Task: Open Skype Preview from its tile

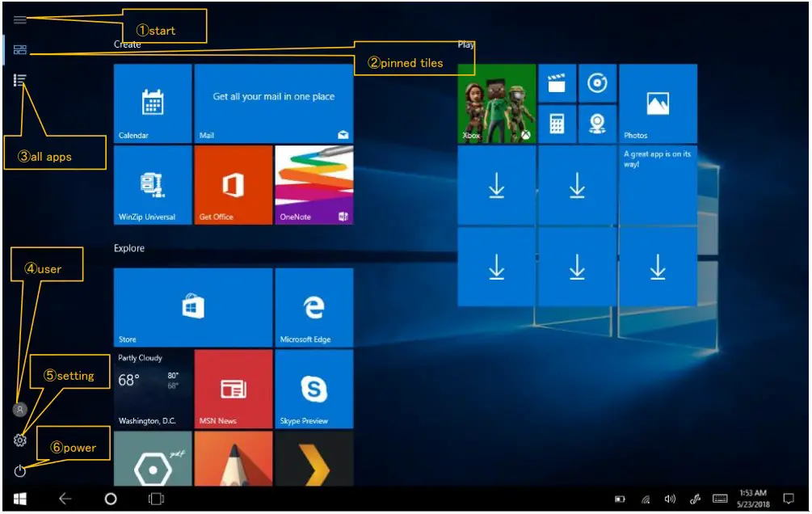Action: click(314, 389)
